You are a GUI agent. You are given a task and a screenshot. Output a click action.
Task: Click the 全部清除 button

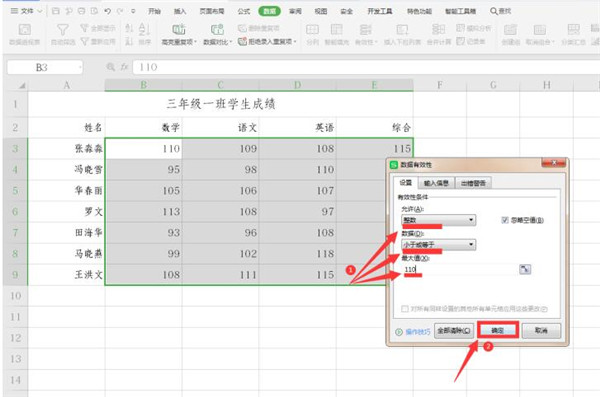coord(454,330)
